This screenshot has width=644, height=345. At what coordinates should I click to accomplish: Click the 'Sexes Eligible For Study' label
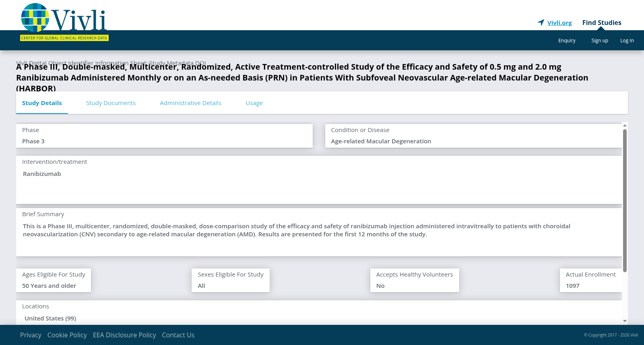pyautogui.click(x=231, y=275)
